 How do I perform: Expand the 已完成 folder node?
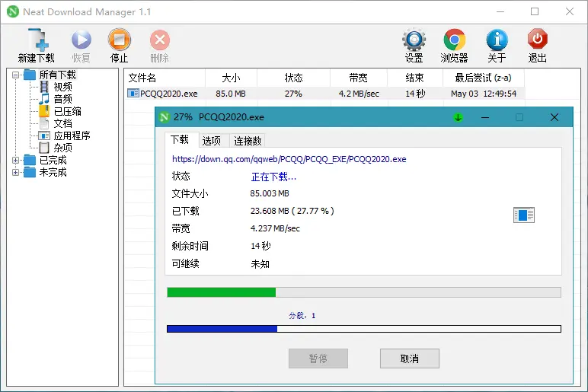[x=15, y=160]
